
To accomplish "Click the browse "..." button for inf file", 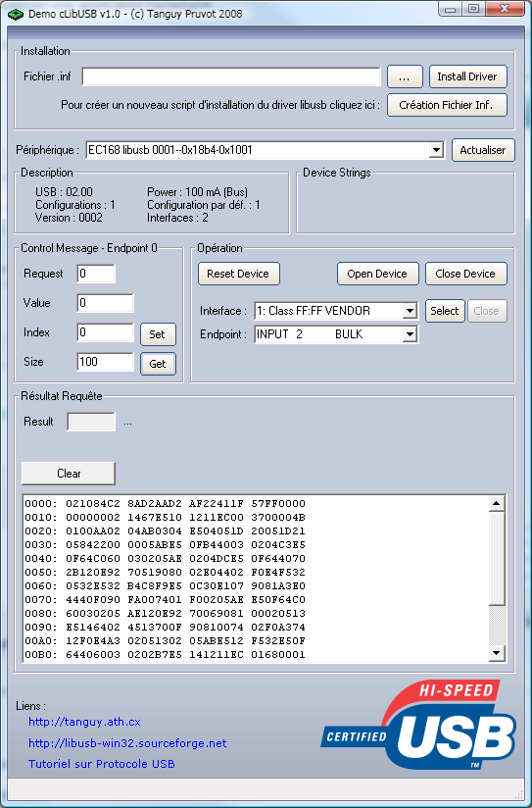I will 405,76.
